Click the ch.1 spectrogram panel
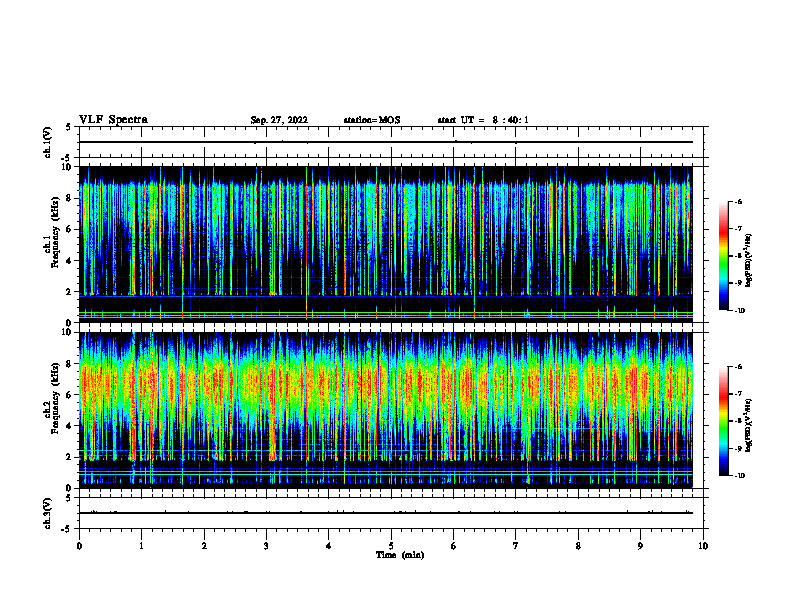This screenshot has width=792, height=612. click(385, 244)
